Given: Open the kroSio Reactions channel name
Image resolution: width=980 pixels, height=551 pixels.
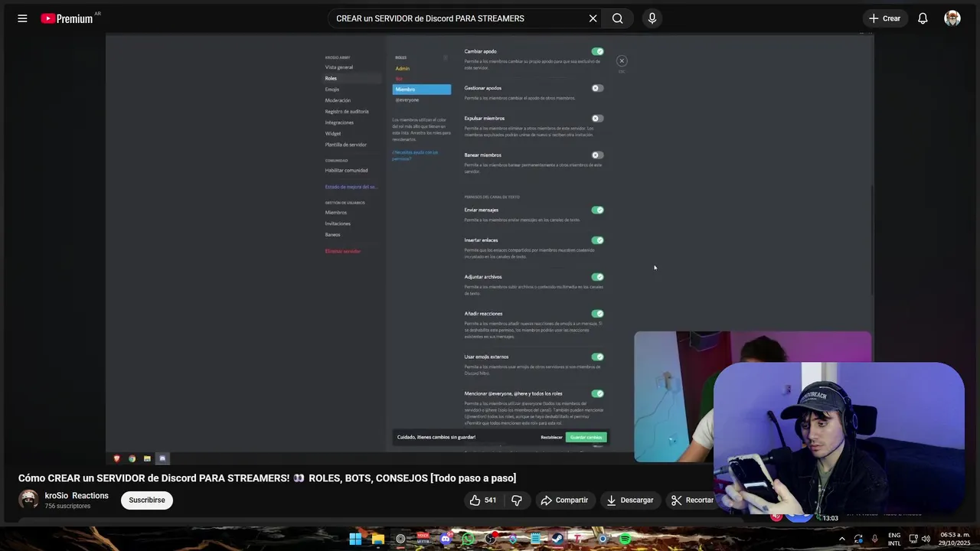Looking at the screenshot, I should point(77,495).
